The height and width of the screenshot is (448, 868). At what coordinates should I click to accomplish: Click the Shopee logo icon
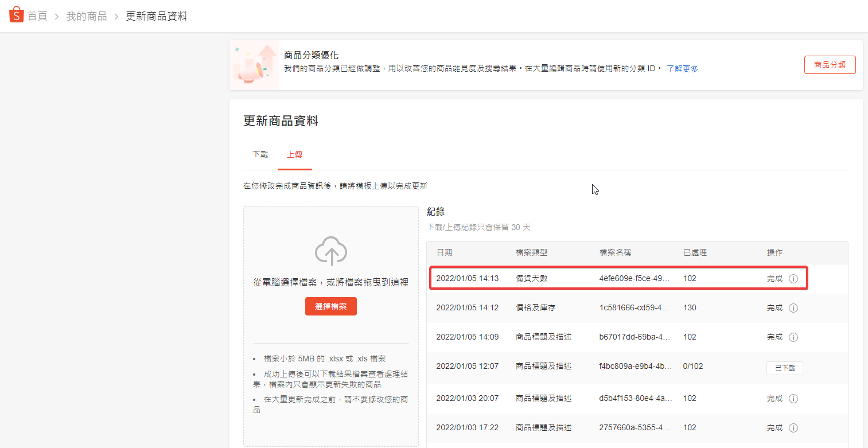[x=17, y=15]
